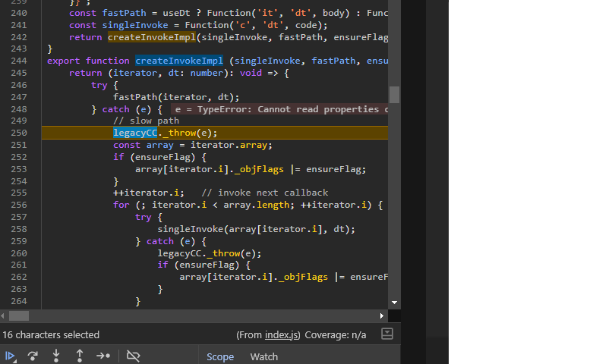The height and width of the screenshot is (364, 615).
Task: Click fastPath(iterator, dt) call on line 247
Action: tap(176, 97)
